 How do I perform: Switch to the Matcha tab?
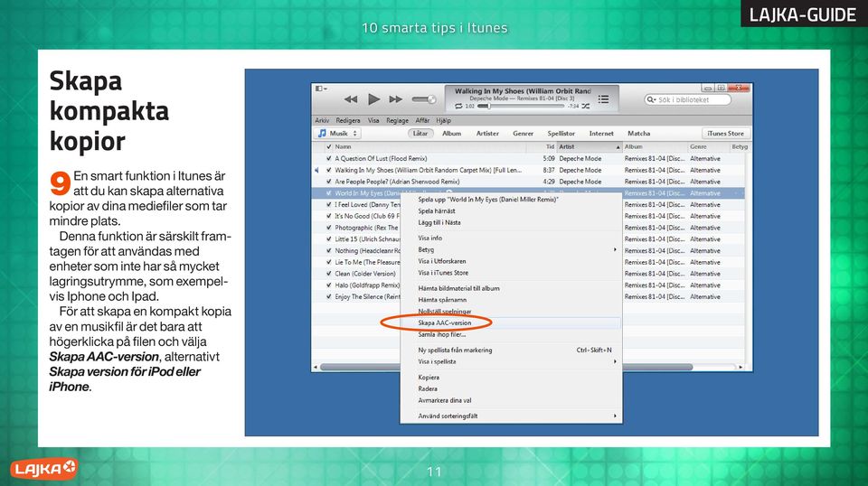click(639, 134)
